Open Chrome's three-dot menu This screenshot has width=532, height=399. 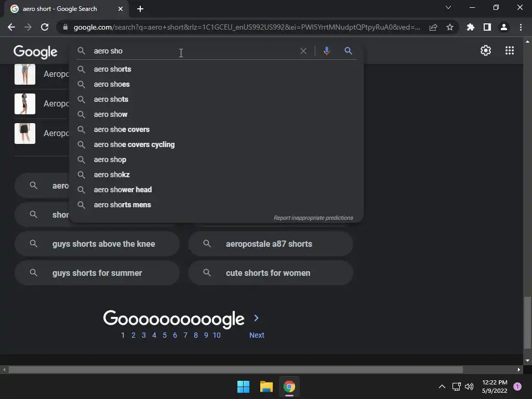point(521,27)
